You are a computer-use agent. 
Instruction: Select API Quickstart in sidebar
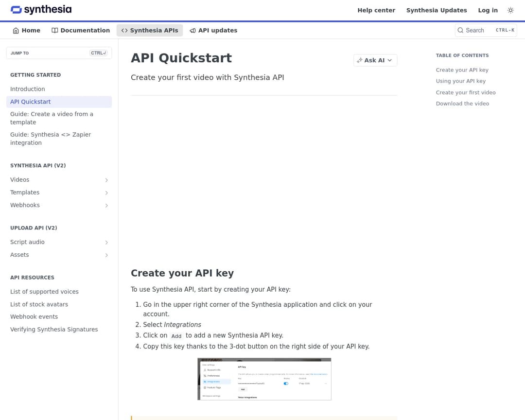point(59,102)
